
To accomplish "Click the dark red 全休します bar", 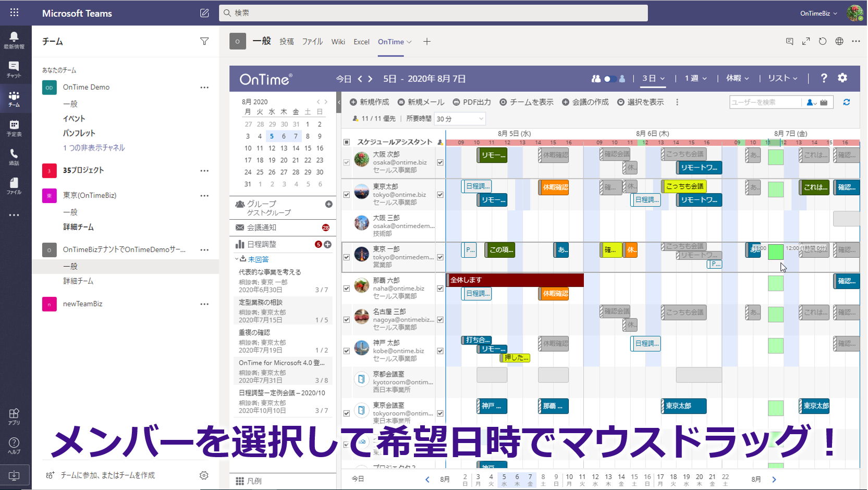I will [515, 280].
